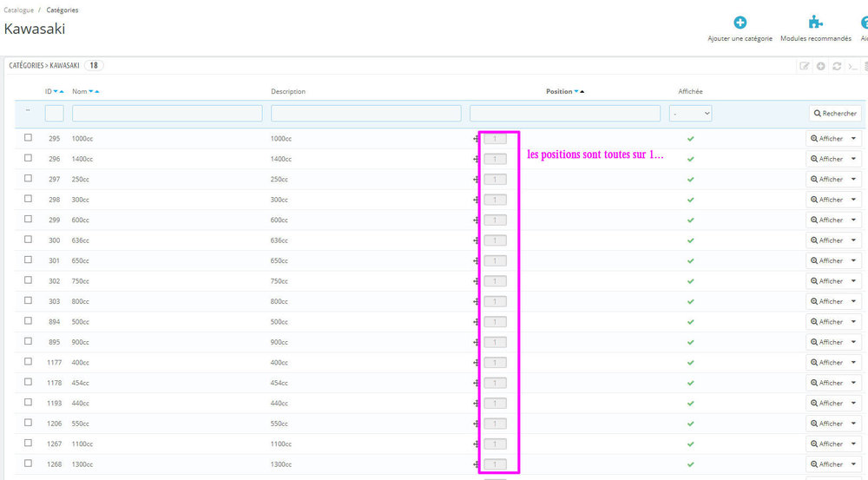Viewport: 868px width, 480px height.
Task: Click the Position filter field
Action: pos(565,114)
